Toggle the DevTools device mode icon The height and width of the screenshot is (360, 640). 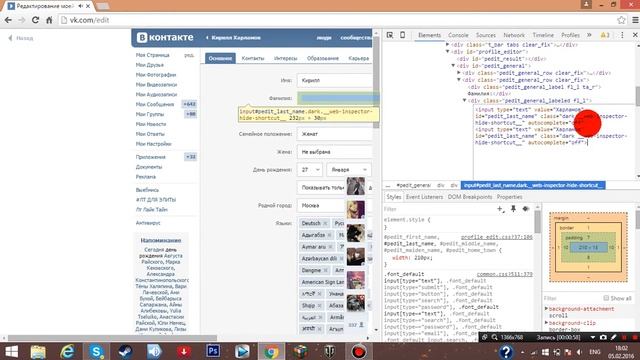(402, 35)
